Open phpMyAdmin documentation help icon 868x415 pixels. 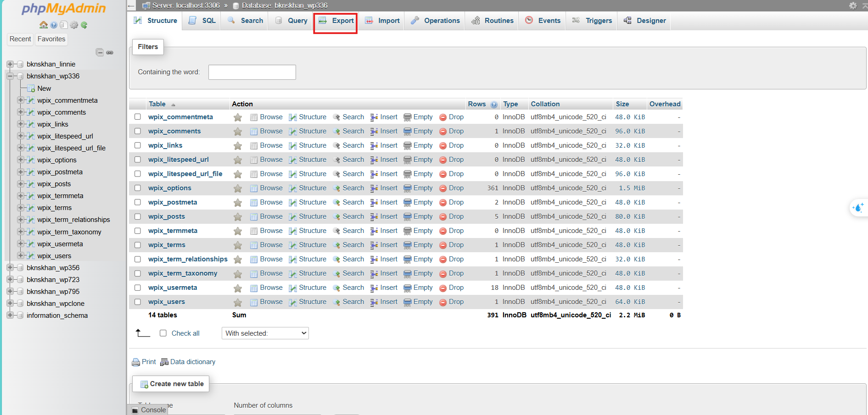(x=54, y=25)
